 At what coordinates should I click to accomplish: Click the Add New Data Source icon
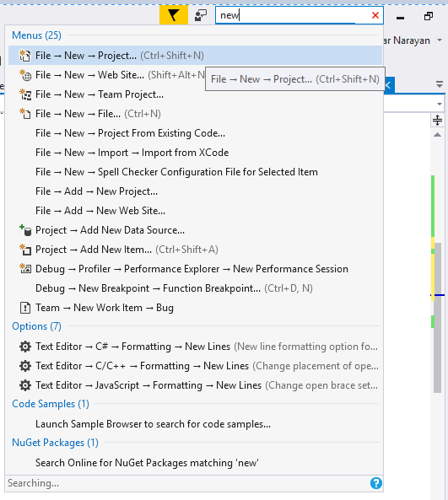(25, 230)
